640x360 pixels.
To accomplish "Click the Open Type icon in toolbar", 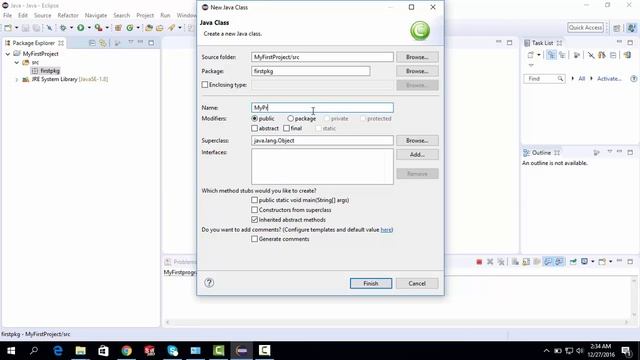I will click(149, 28).
